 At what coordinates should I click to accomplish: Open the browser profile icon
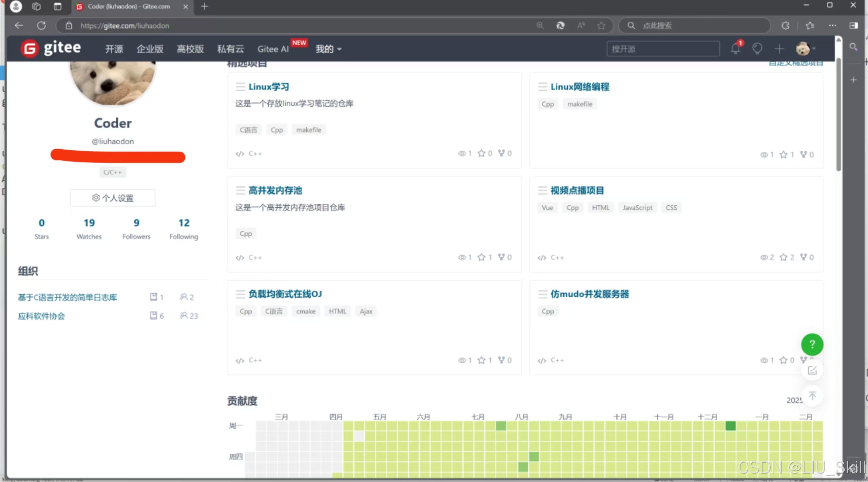(16, 6)
